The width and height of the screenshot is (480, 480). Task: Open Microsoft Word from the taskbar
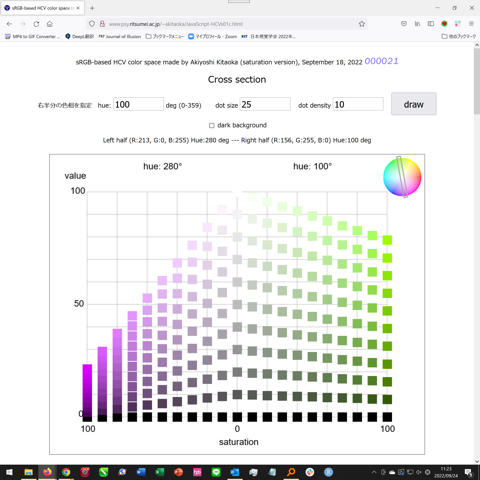(x=141, y=472)
